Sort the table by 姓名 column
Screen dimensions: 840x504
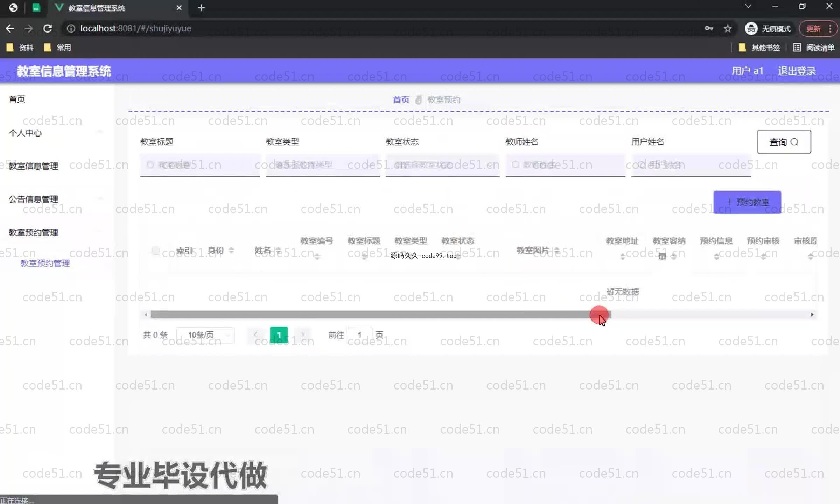[x=278, y=251]
